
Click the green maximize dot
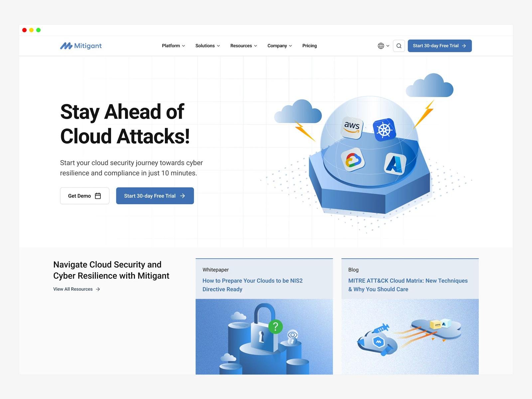click(38, 30)
